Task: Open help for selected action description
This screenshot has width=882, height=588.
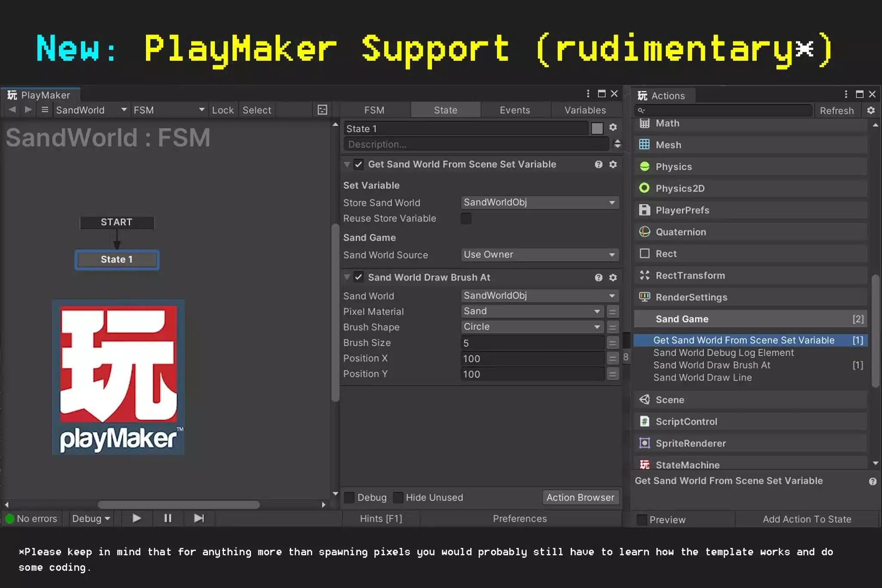Action: 873,482
